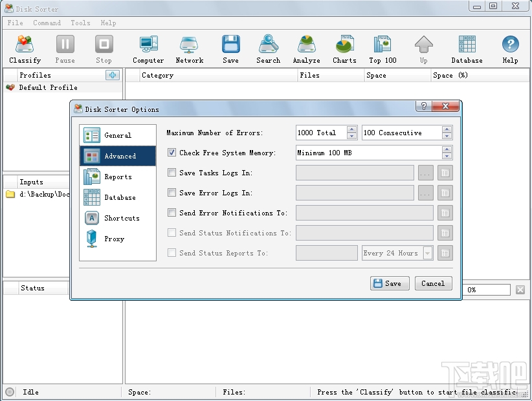This screenshot has width=532, height=401.
Task: Cancel the Disk Sorter Options dialog
Action: click(x=433, y=283)
